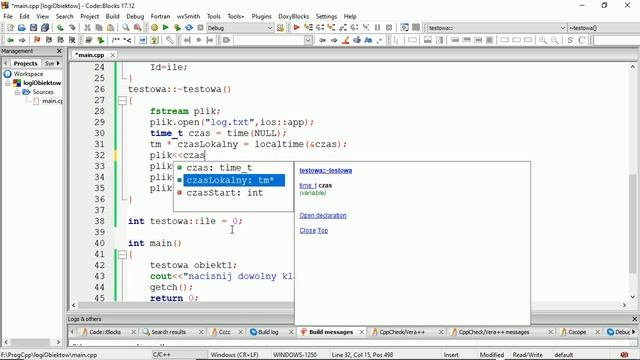Click the Insert mode status bar field
Image resolution: width=640 pixels, height=360 pixels.
coord(451,355)
